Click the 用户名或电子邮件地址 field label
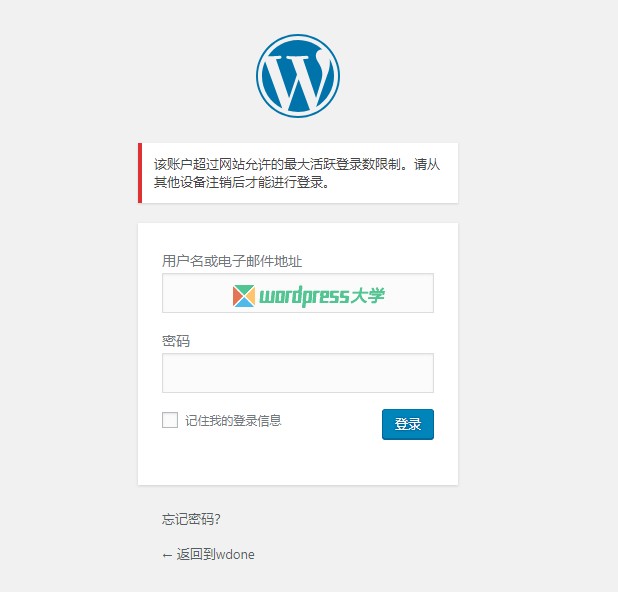618x592 pixels. (x=232, y=261)
